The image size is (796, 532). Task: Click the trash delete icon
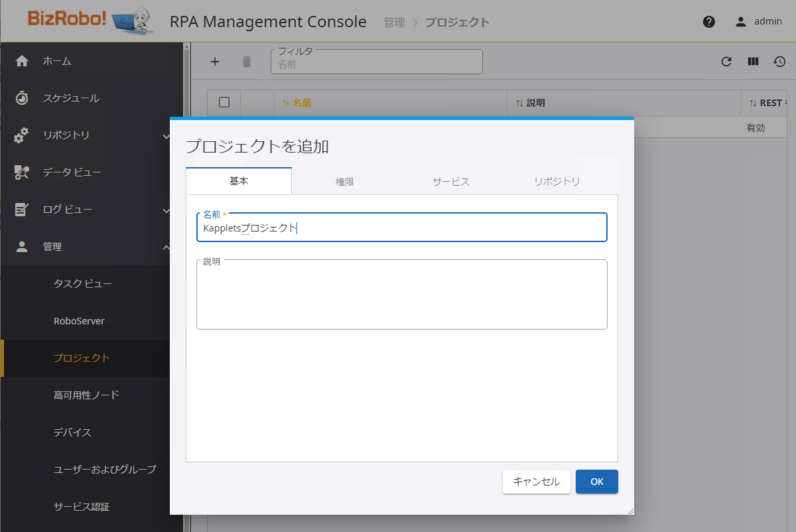point(247,62)
